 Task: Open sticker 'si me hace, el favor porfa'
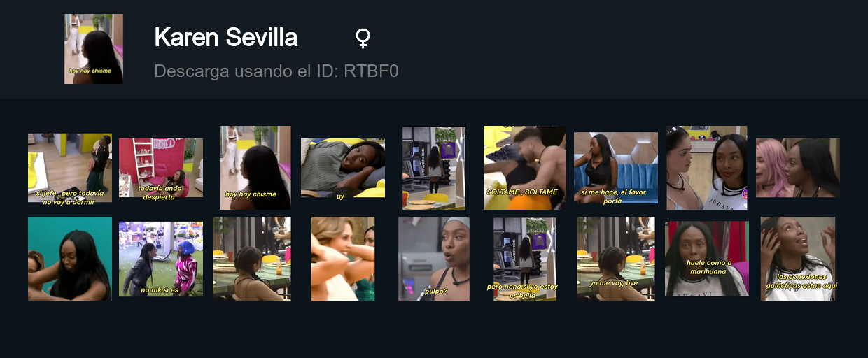(x=616, y=168)
